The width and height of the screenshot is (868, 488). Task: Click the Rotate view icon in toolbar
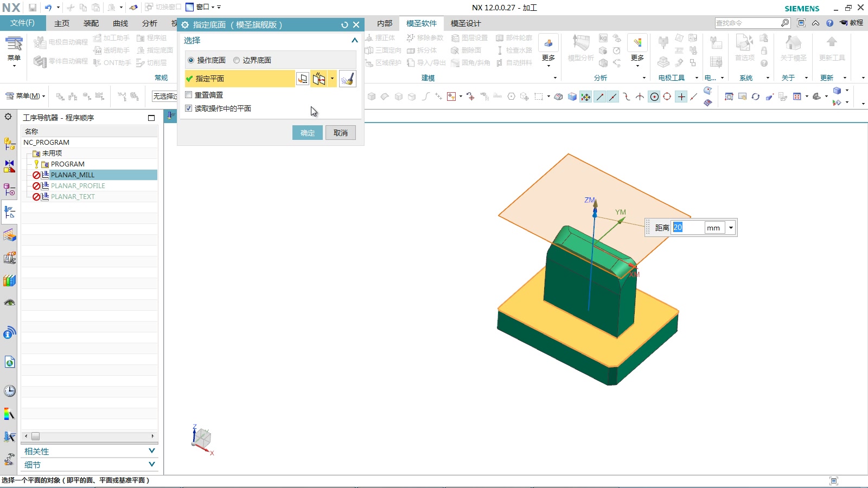coord(755,97)
